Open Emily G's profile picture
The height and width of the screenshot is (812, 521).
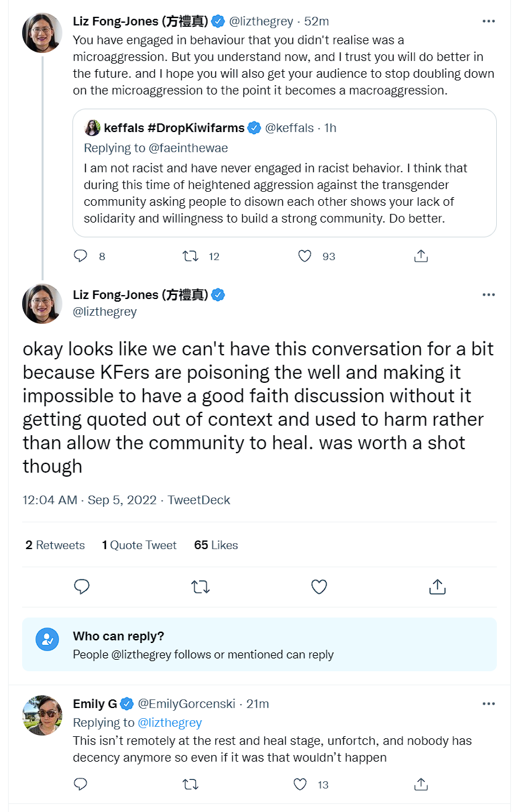(42, 715)
